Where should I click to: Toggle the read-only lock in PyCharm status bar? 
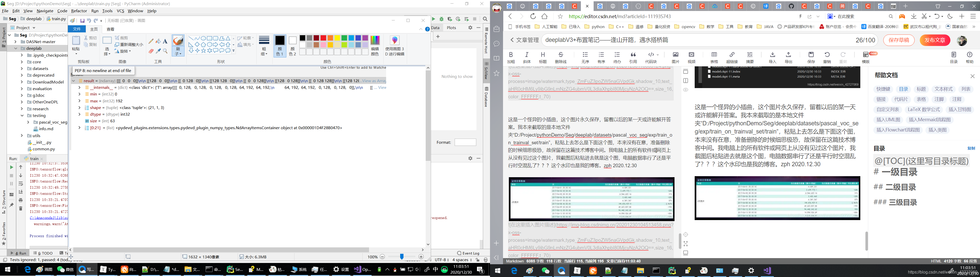point(478,260)
